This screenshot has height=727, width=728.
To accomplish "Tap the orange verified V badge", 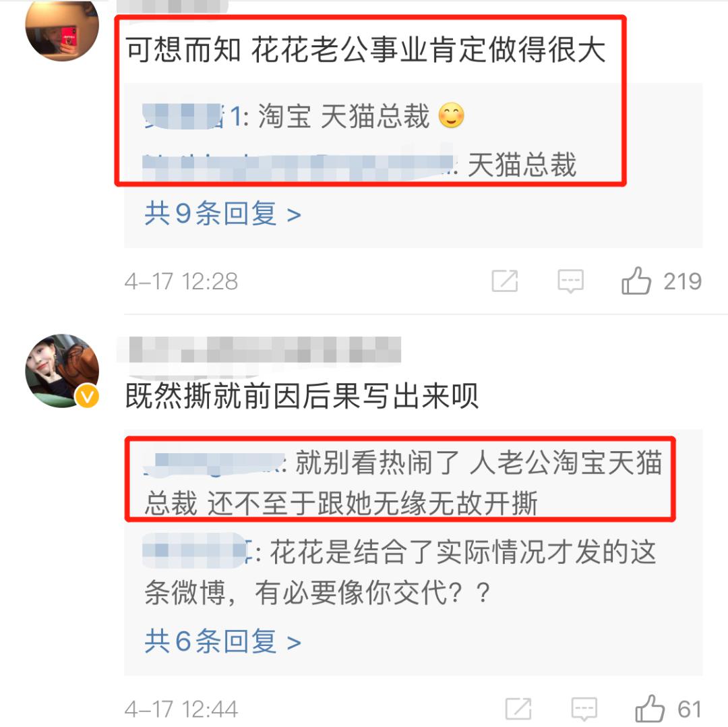I will point(87,397).
